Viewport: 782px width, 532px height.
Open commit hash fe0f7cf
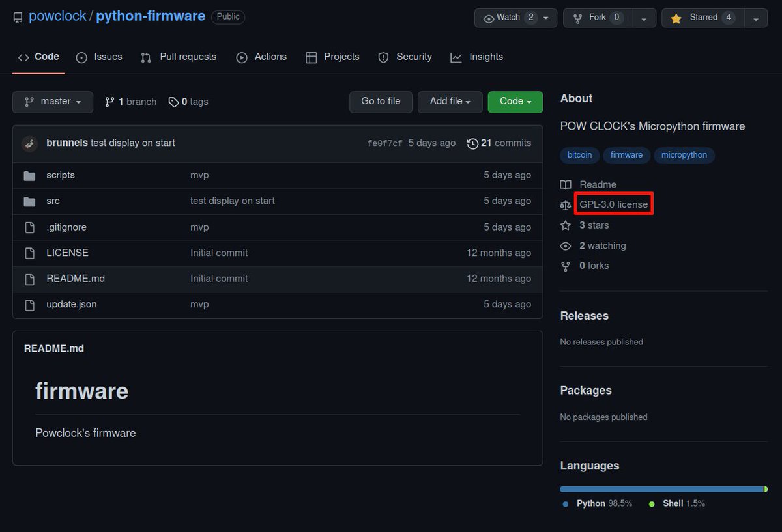coord(385,143)
